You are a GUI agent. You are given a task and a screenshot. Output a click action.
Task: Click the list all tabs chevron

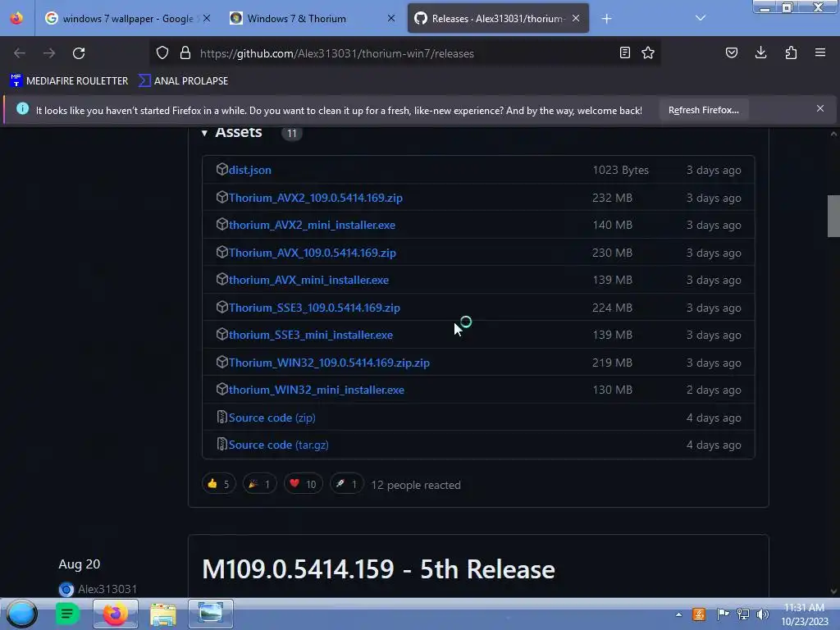[701, 18]
